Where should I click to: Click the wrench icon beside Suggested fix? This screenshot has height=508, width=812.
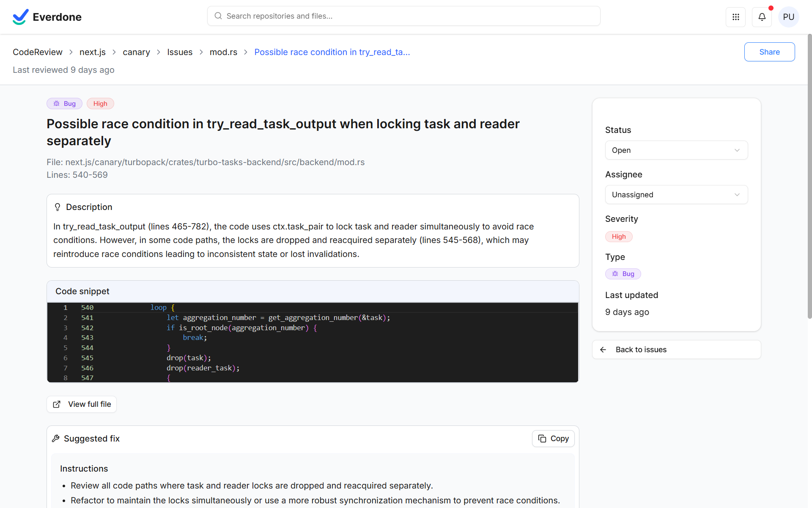(x=56, y=439)
